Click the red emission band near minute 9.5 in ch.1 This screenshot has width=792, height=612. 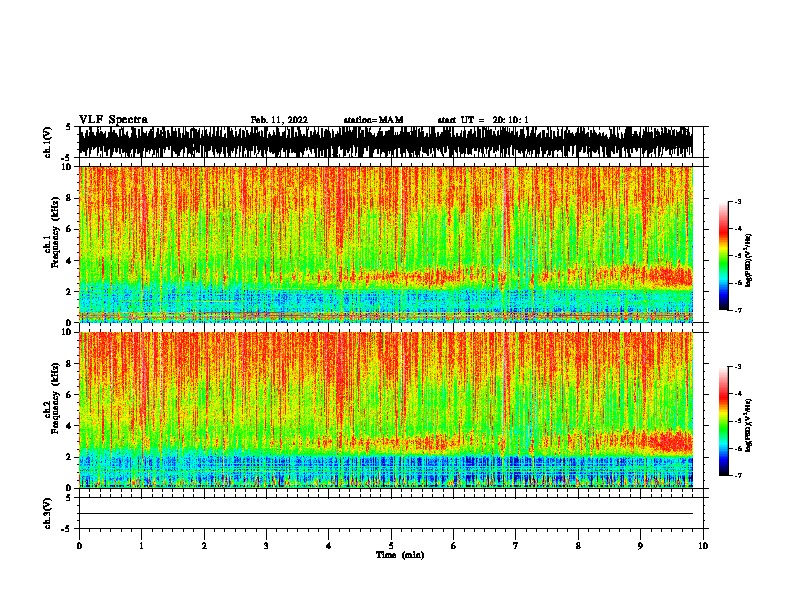click(x=669, y=276)
